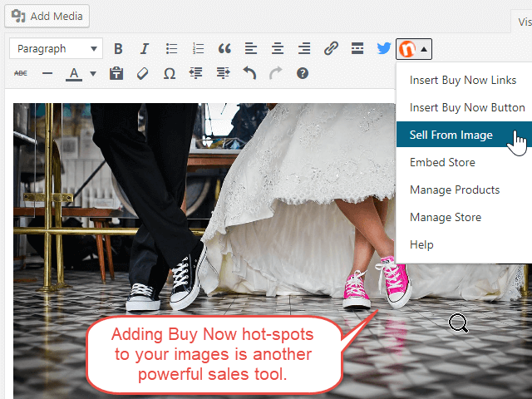Screen dimensions: 532x399
Task: Switch to the Visual editor tab
Action: click(523, 22)
